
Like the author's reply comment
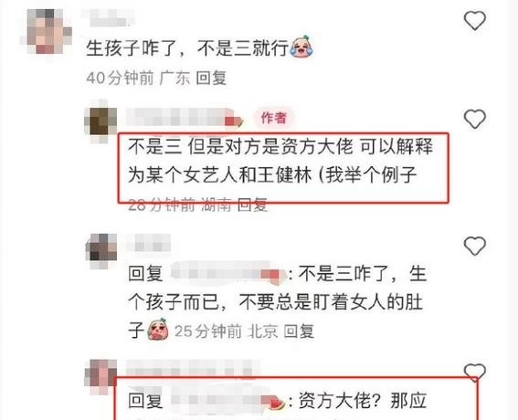(475, 119)
